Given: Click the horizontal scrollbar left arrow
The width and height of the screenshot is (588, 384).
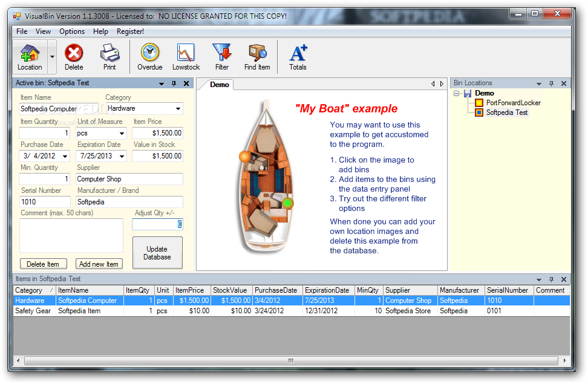Looking at the screenshot, I should coord(18,361).
